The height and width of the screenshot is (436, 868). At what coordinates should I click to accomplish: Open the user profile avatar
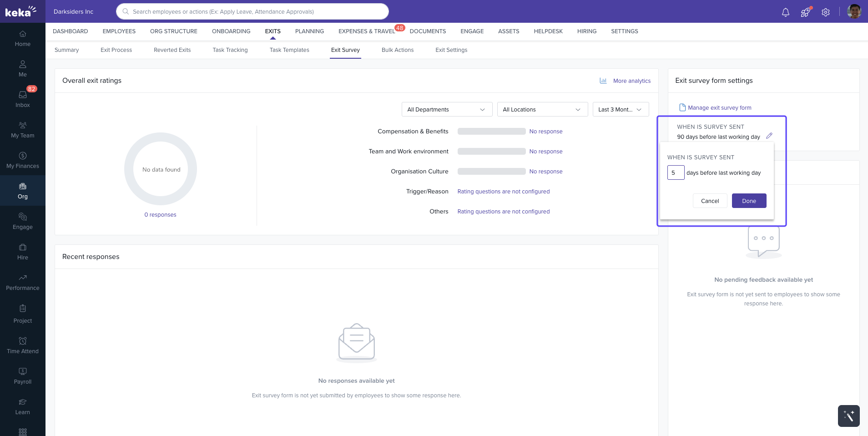(854, 12)
